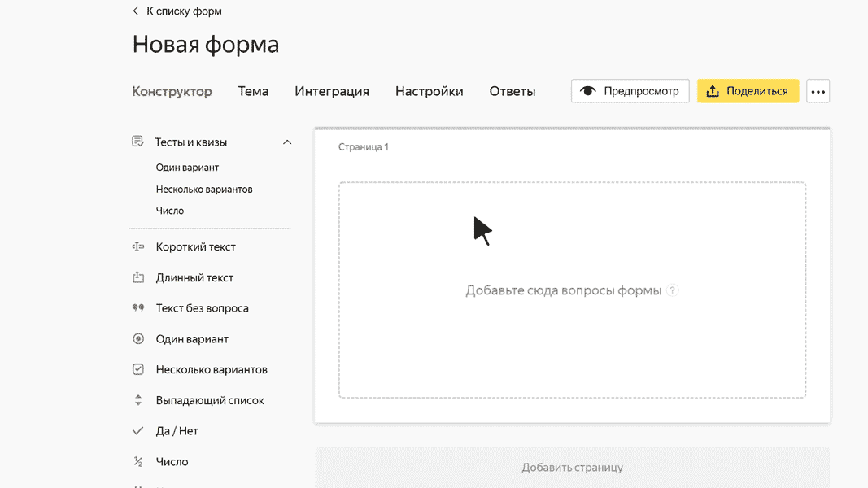868x488 pixels.
Task: Select the Текст без вопроса quotes icon
Action: tap(138, 307)
